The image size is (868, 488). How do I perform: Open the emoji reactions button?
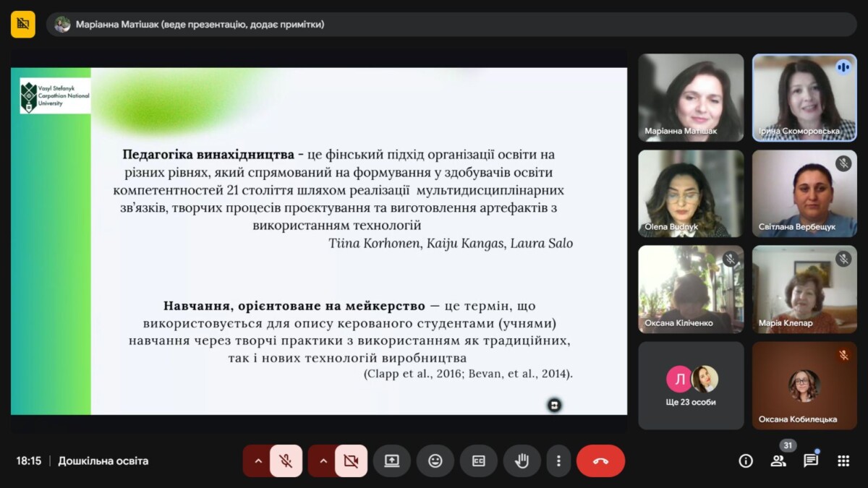(435, 461)
